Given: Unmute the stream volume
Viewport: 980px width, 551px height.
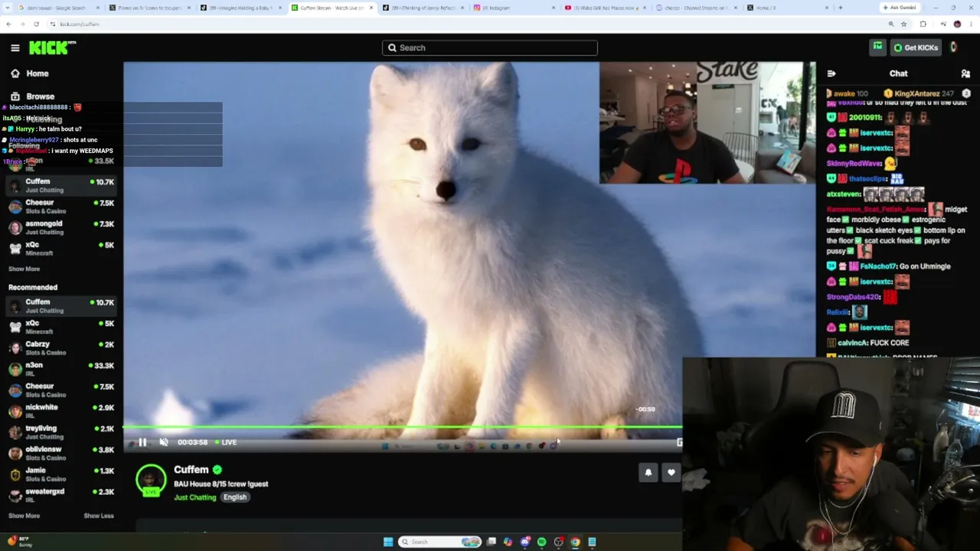Looking at the screenshot, I should (164, 442).
